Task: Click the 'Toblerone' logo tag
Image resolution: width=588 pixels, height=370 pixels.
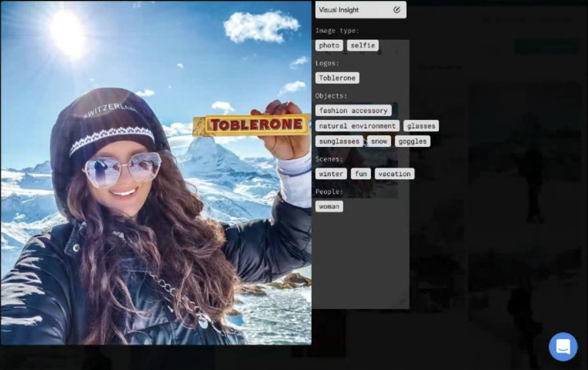Action: click(x=337, y=78)
